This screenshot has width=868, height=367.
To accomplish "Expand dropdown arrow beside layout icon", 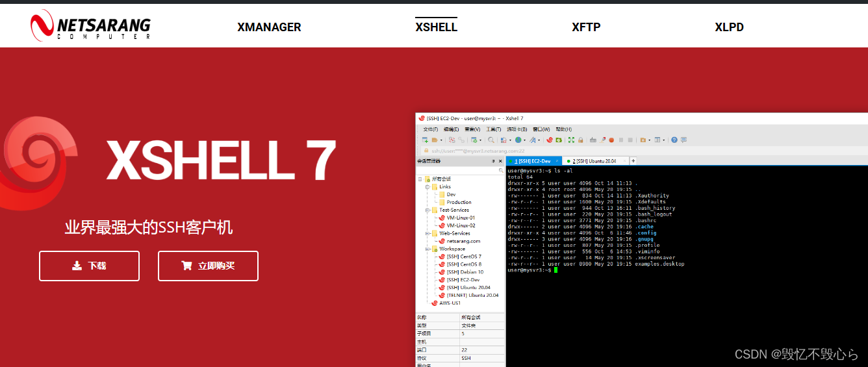I will coord(664,140).
